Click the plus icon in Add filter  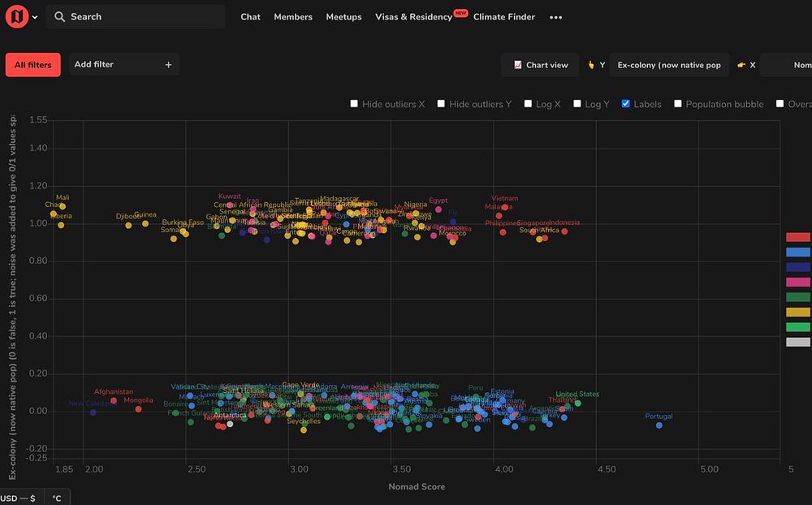[168, 65]
